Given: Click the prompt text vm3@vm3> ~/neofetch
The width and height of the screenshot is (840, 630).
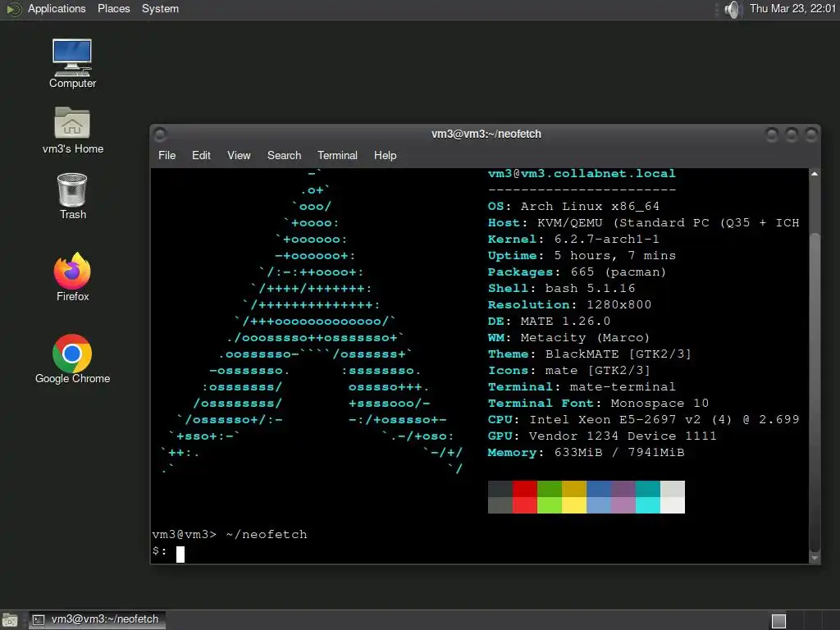Looking at the screenshot, I should 230,535.
